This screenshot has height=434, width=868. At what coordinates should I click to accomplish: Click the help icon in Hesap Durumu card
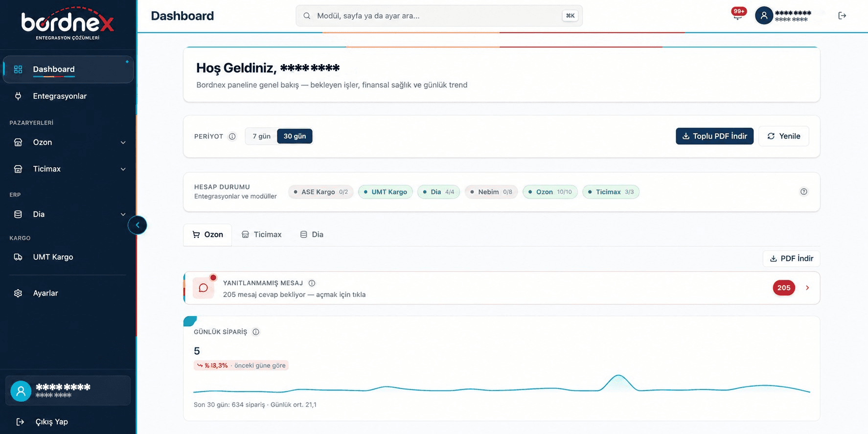pyautogui.click(x=803, y=192)
